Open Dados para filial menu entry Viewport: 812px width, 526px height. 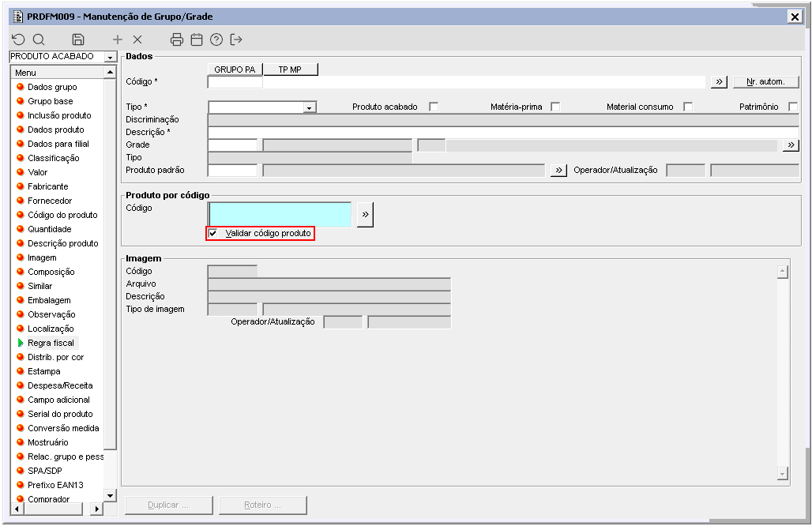pos(58,144)
